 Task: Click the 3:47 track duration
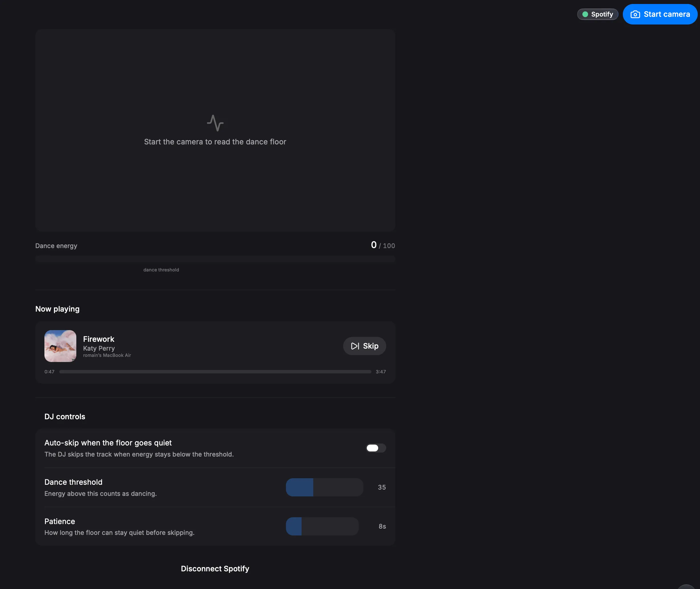pyautogui.click(x=381, y=372)
